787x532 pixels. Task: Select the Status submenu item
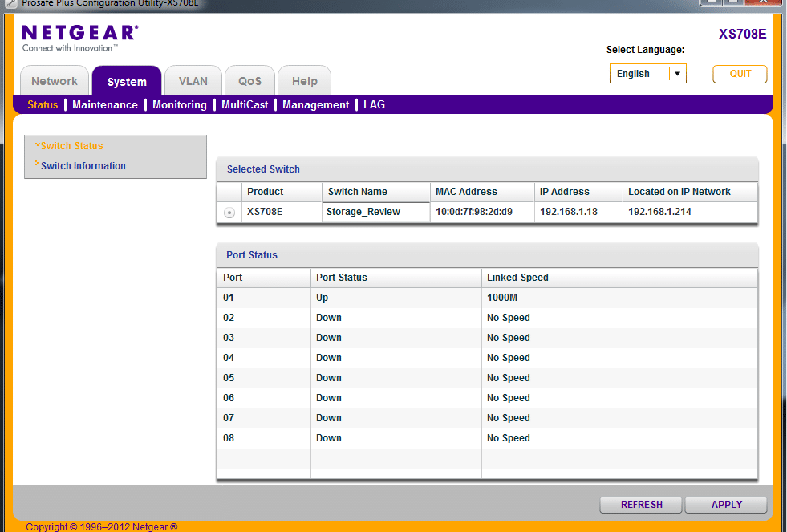click(x=43, y=104)
